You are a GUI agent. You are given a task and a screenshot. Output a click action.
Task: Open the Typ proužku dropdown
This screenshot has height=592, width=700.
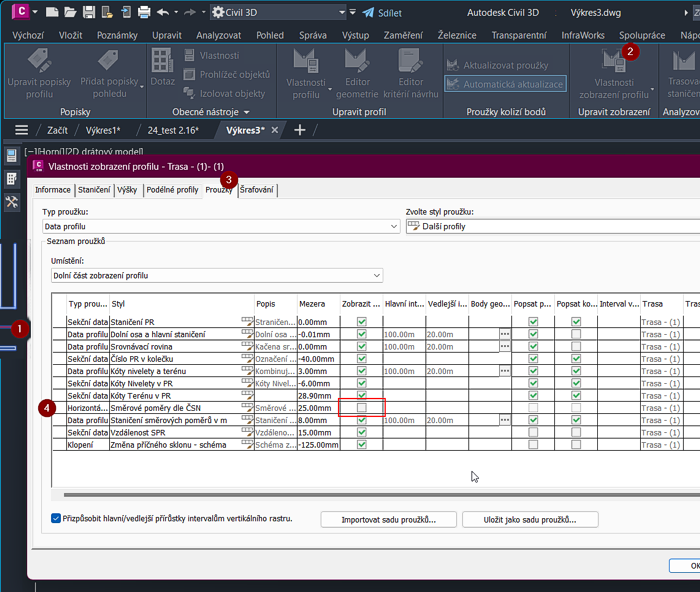coord(393,227)
